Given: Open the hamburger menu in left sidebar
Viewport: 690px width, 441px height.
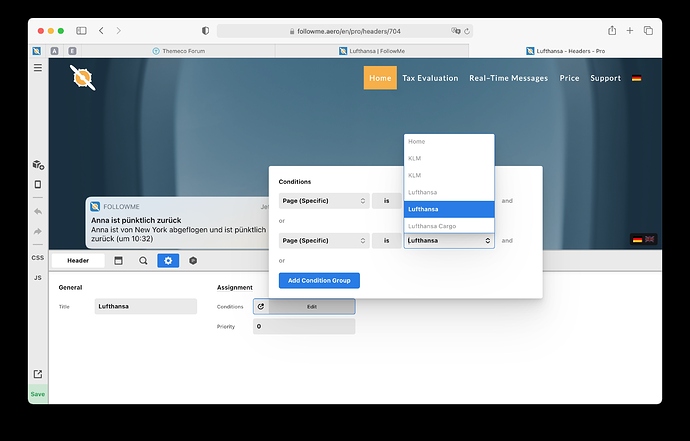Looking at the screenshot, I should [x=38, y=68].
